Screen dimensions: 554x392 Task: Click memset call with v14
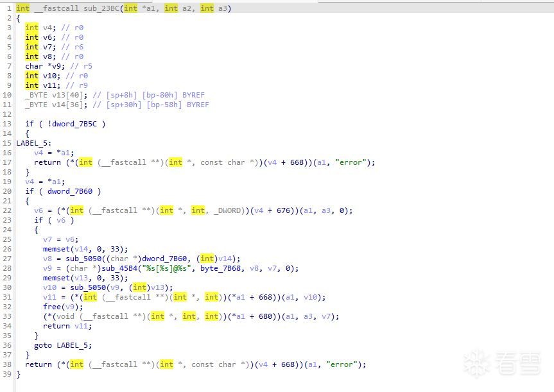85,249
